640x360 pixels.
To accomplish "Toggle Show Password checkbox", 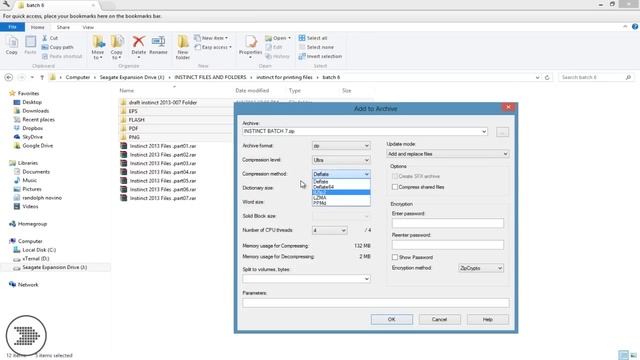I will 395,257.
